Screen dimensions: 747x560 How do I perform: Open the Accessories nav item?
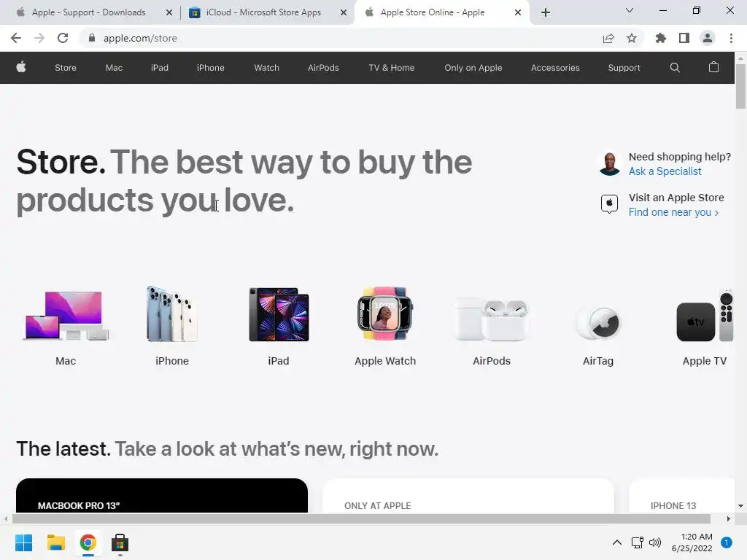pos(555,68)
